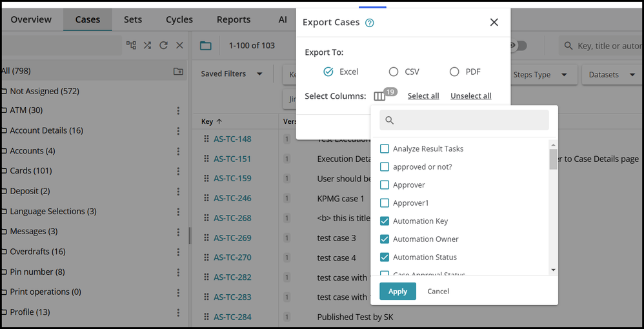Uncheck the Automation Key column
The image size is (644, 329).
tap(385, 221)
